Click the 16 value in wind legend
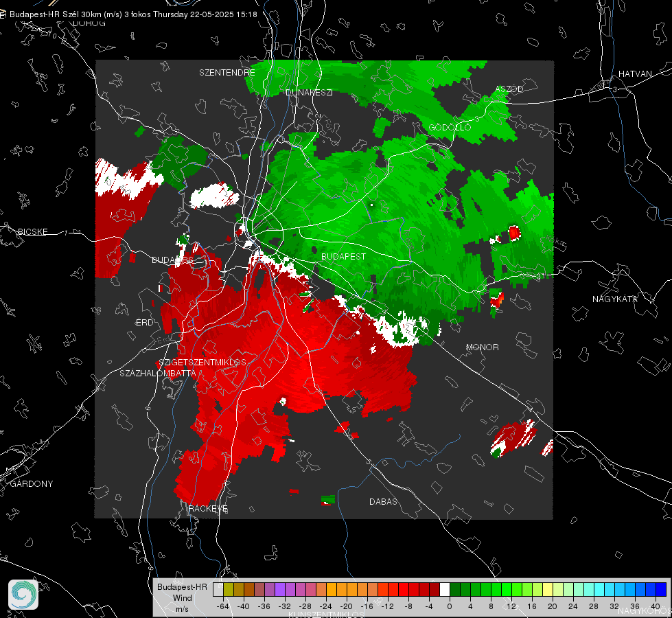The height and width of the screenshot is (618, 672). [x=532, y=606]
